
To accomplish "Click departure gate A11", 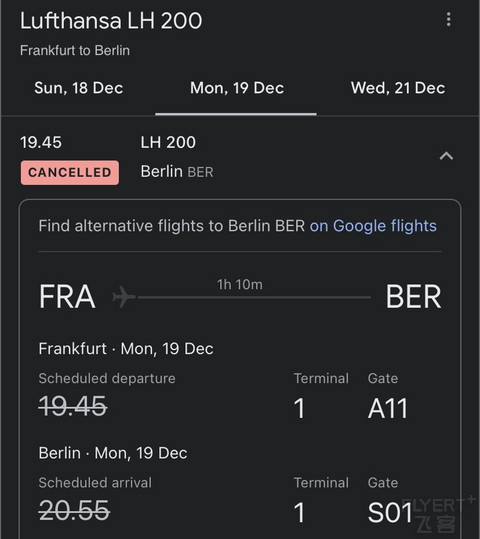I will click(388, 409).
